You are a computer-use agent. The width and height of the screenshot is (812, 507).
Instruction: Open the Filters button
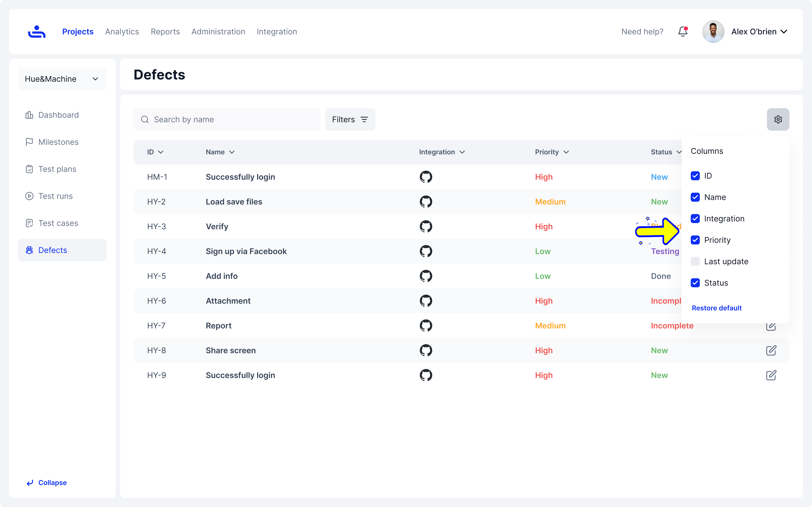click(350, 119)
